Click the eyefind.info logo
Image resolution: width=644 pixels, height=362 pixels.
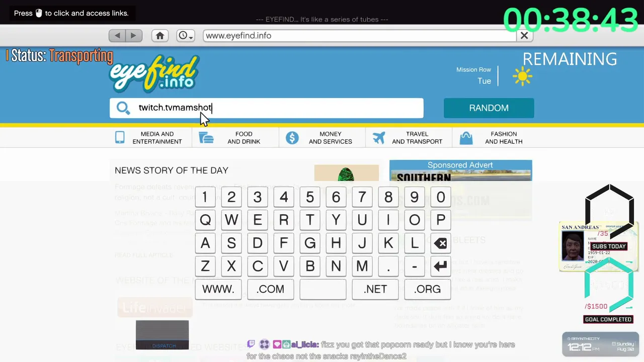pyautogui.click(x=154, y=74)
